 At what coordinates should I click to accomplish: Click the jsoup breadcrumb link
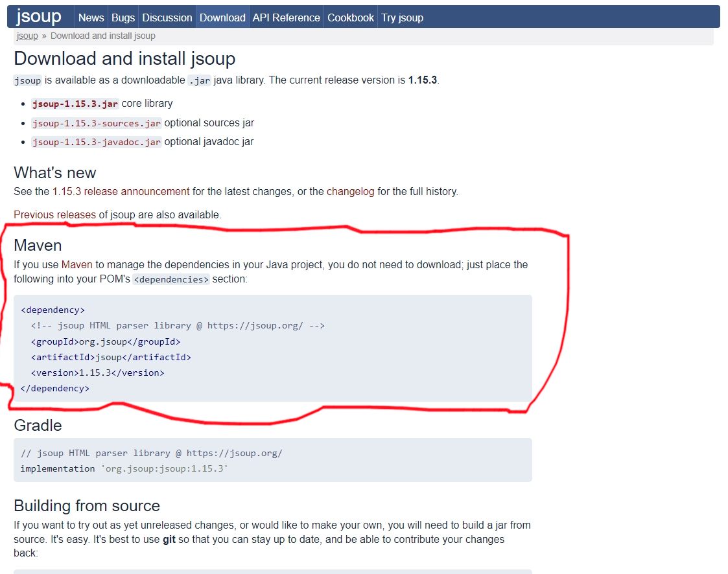(27, 36)
